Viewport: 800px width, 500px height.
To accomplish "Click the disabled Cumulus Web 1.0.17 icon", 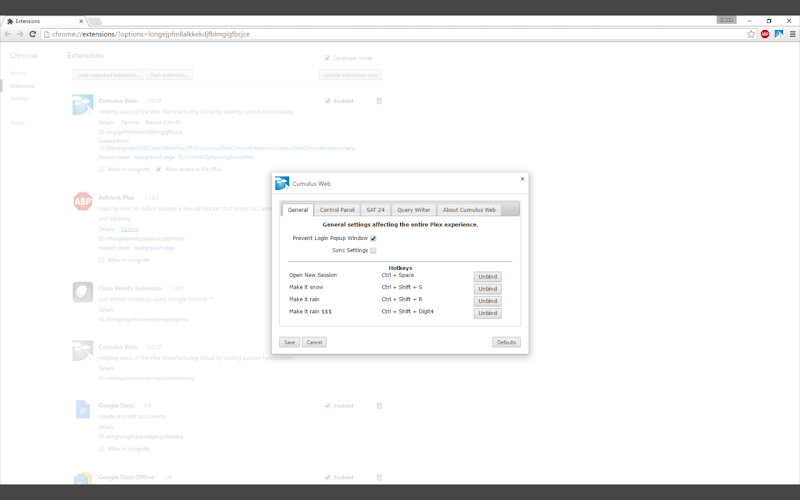I will click(x=83, y=351).
